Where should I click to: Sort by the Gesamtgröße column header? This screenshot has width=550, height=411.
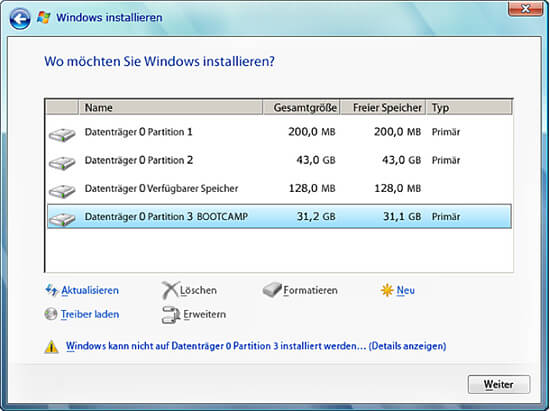[x=302, y=108]
